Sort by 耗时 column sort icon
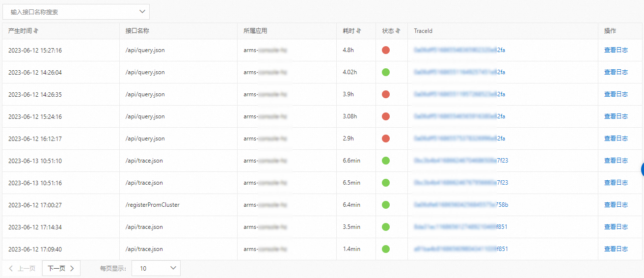Viewport: 644px width, 278px height. click(359, 31)
